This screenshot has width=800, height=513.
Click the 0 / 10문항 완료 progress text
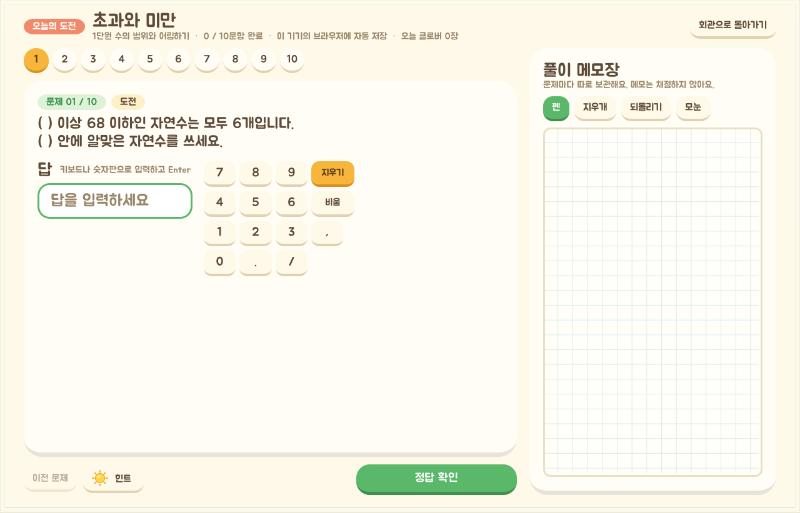click(x=233, y=36)
